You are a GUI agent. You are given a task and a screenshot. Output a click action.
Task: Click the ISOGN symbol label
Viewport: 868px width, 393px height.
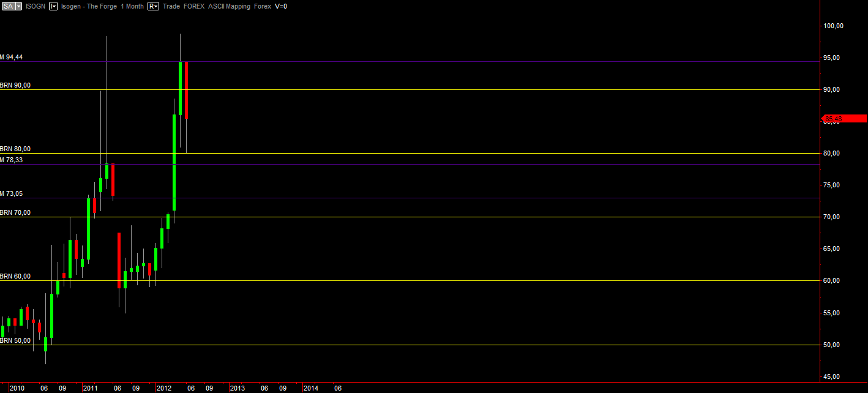[x=34, y=6]
